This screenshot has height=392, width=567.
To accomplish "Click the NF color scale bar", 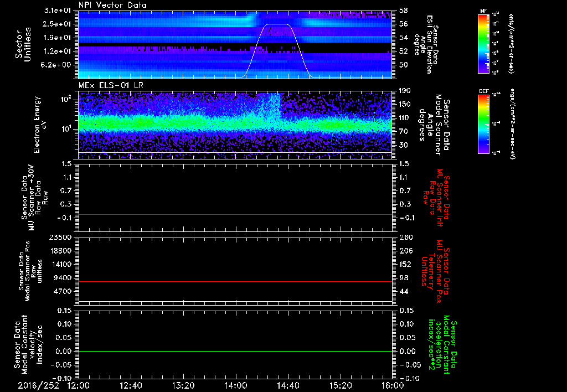I will [483, 44].
